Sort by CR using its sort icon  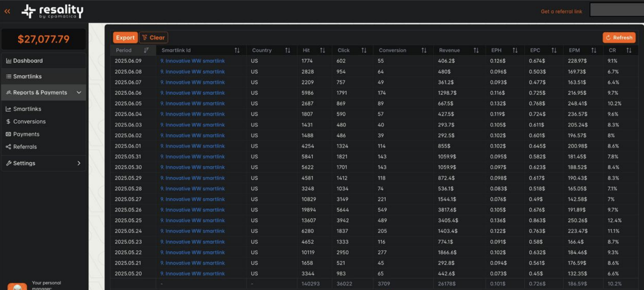pyautogui.click(x=629, y=50)
